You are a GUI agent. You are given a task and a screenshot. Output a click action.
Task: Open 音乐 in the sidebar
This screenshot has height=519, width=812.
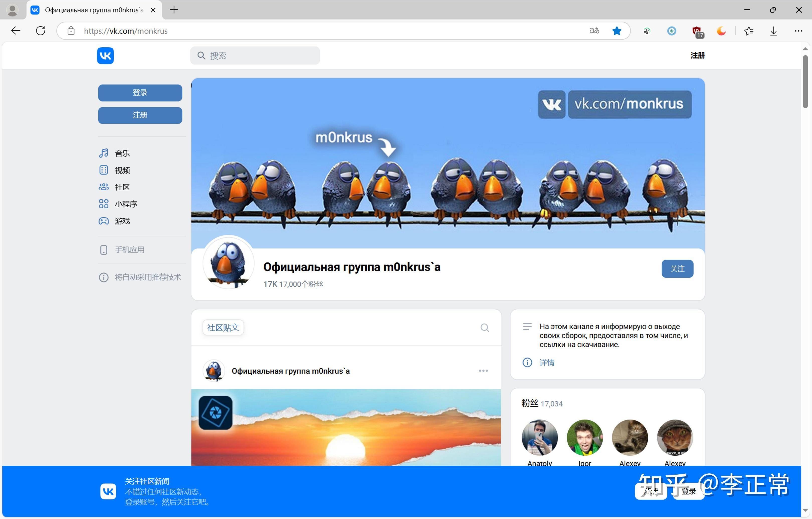coord(122,153)
